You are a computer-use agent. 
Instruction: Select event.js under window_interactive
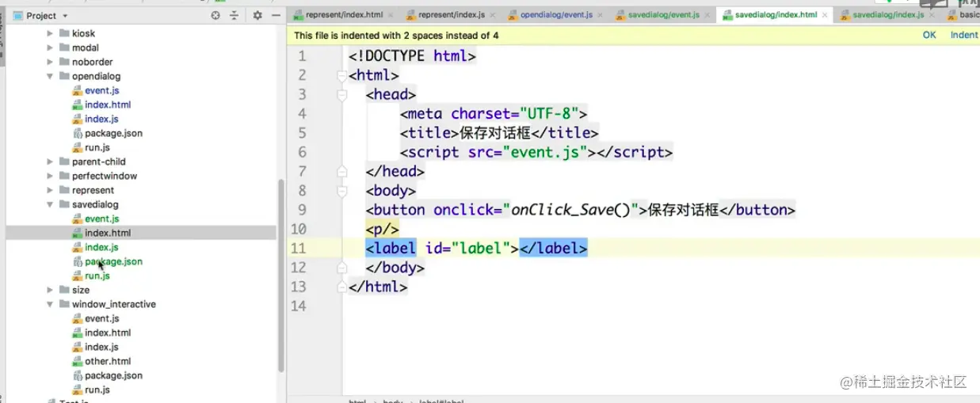point(101,318)
